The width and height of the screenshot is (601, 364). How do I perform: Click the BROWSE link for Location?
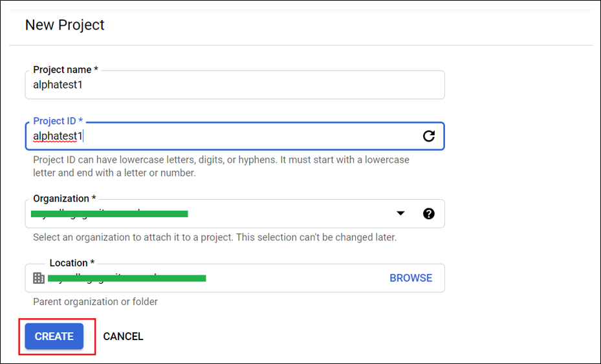coord(411,278)
